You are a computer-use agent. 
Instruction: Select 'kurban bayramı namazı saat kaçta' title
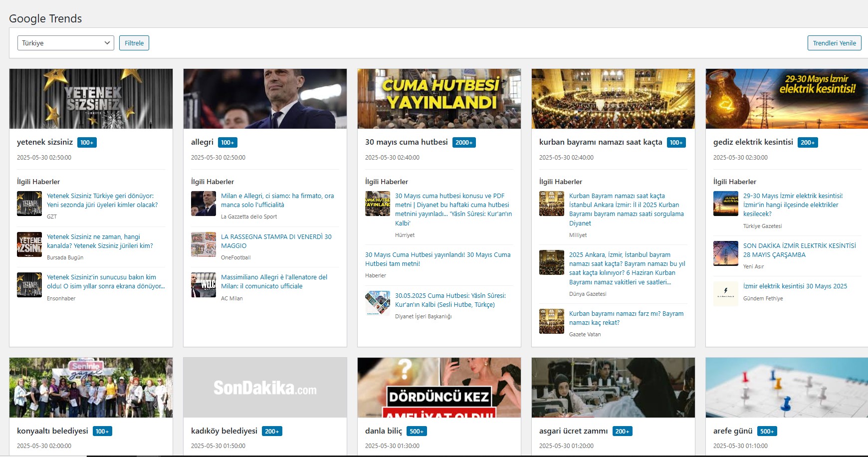(x=601, y=142)
